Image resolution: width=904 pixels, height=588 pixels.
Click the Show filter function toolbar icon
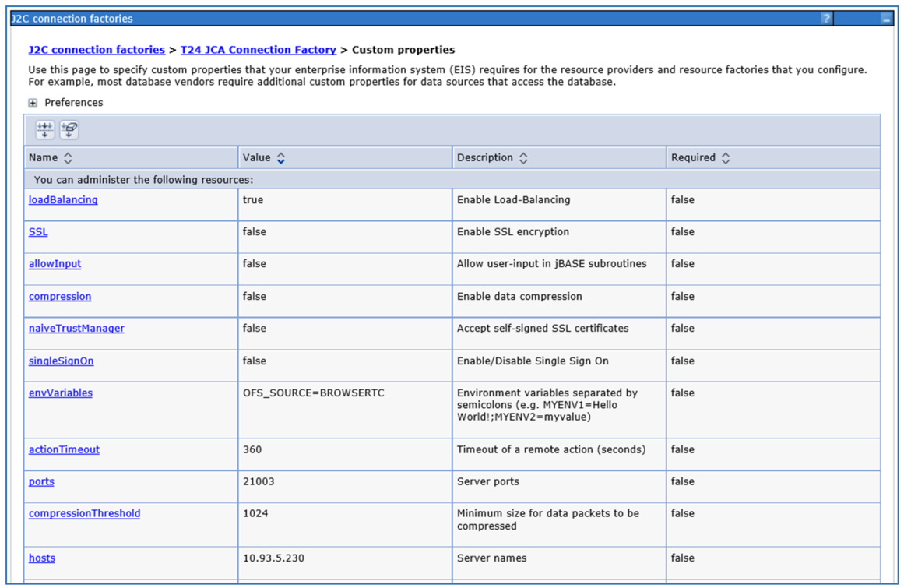45,130
